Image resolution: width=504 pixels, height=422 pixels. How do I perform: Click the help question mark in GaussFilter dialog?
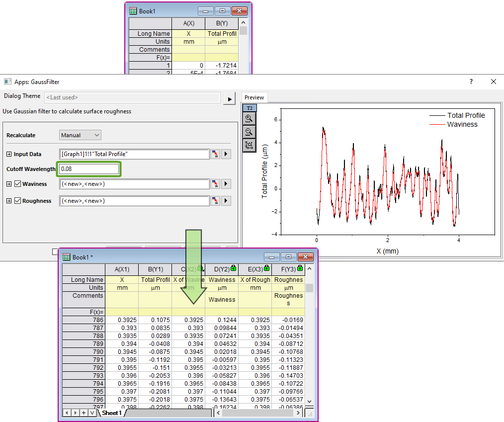coord(471,82)
